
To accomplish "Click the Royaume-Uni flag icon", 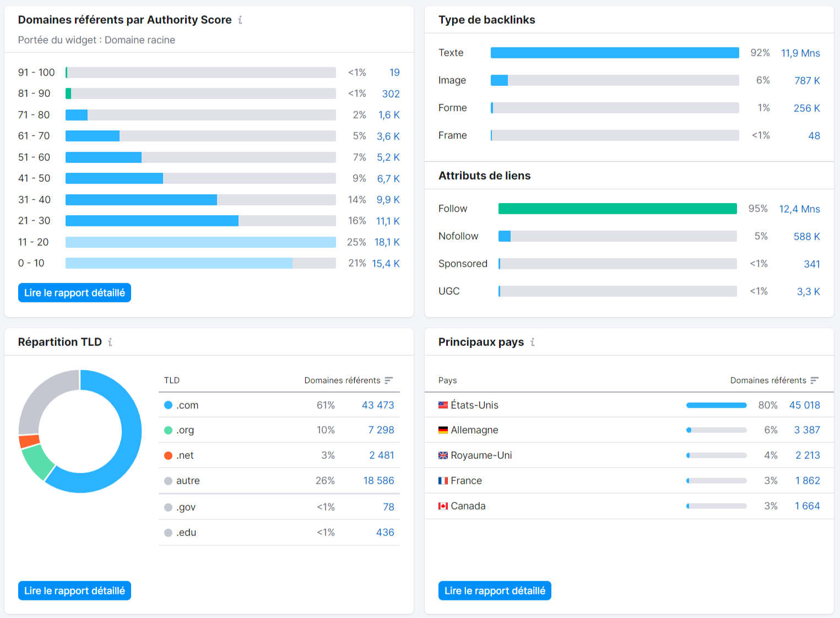I will pos(443,456).
